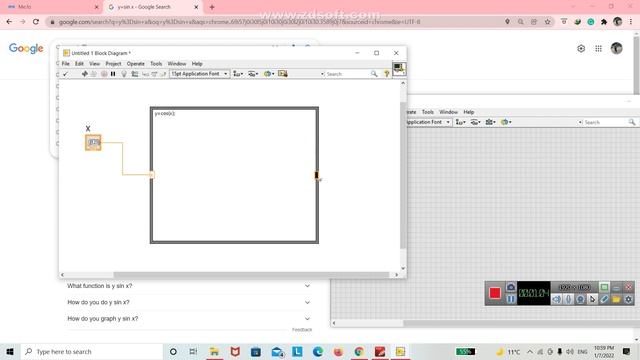Click the green capture-region icon in recorder
Screen dimensions: 640x360
[604, 287]
